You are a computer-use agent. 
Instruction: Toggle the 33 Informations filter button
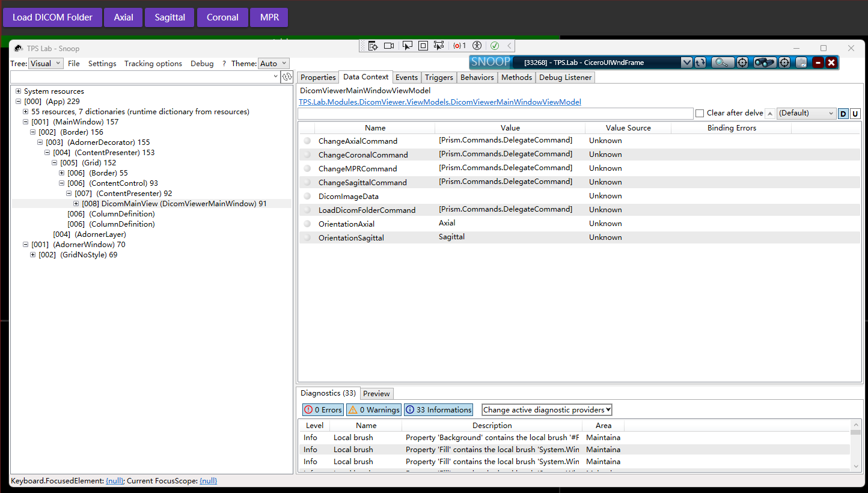click(438, 410)
